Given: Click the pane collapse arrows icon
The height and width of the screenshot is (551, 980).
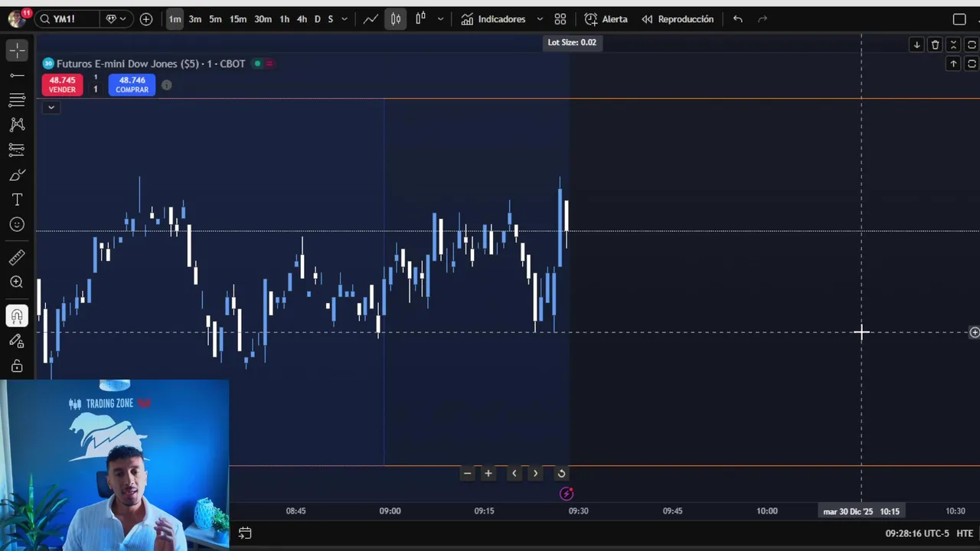Looking at the screenshot, I should (x=953, y=45).
